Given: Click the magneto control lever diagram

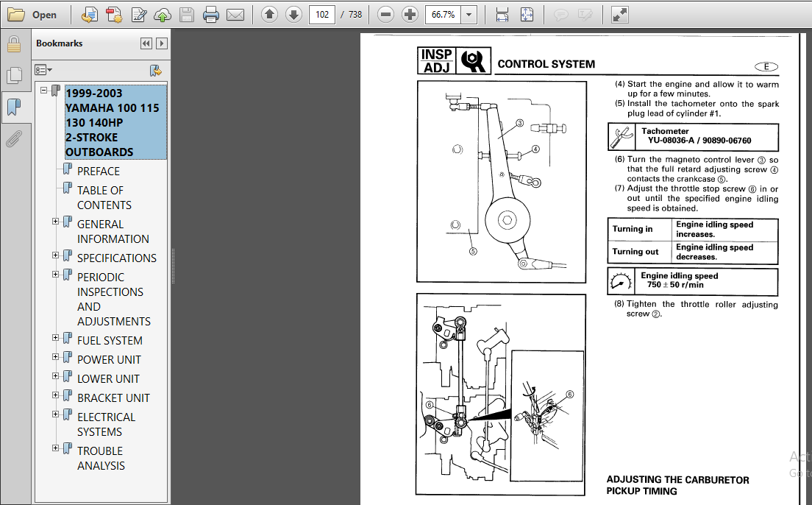Looking at the screenshot, I should (502, 182).
